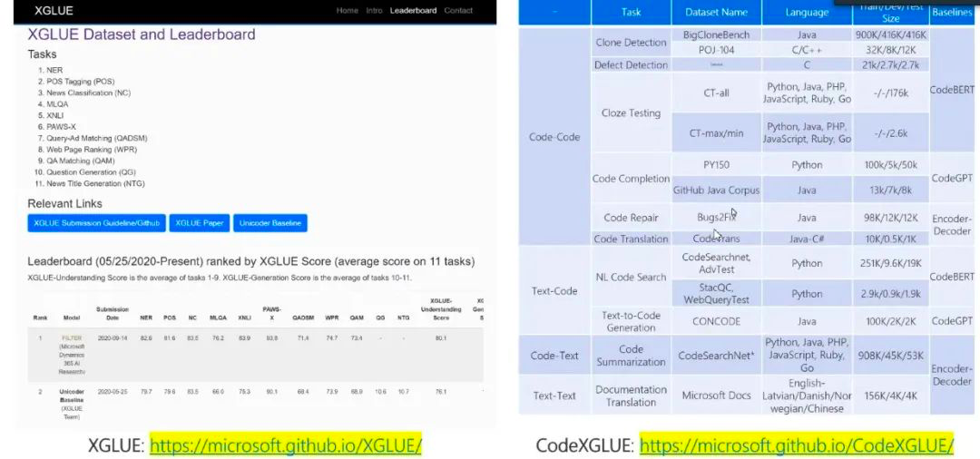Follow the microsoft.github.io/XGLUE/ link

[x=286, y=445]
